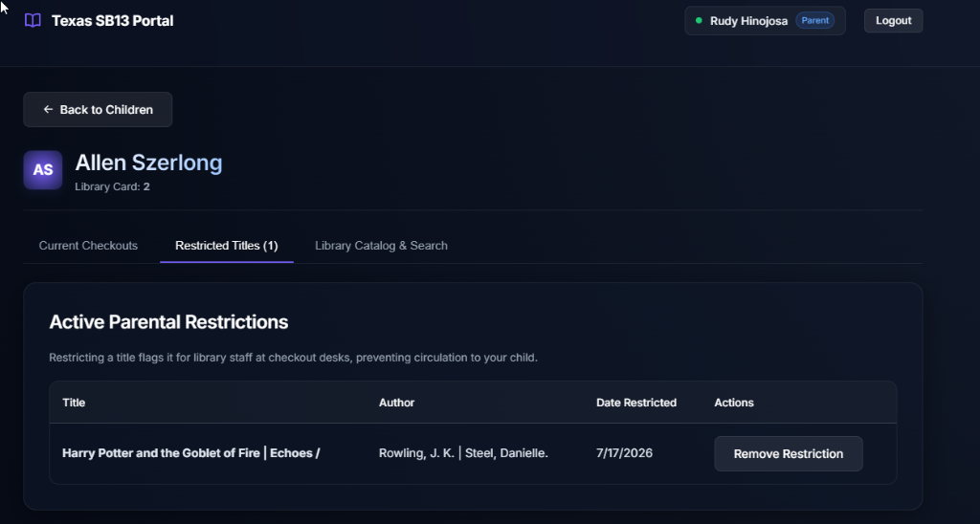Click the Texas SB13 Portal title

point(113,21)
